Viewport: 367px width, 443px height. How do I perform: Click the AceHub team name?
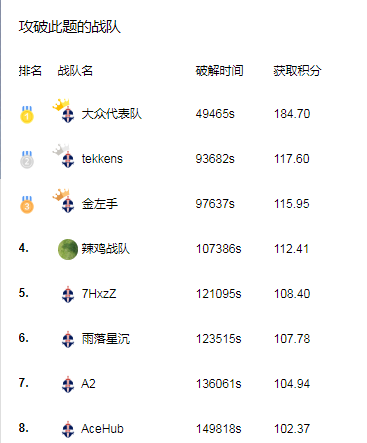[x=102, y=429]
